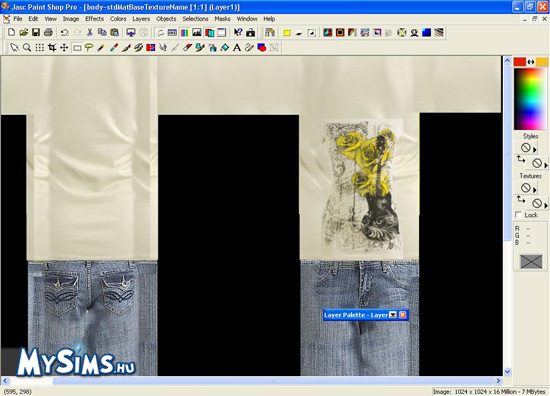Click the horizontal scrollbar right arrow
The width and height of the screenshot is (550, 396).
click(x=498, y=381)
